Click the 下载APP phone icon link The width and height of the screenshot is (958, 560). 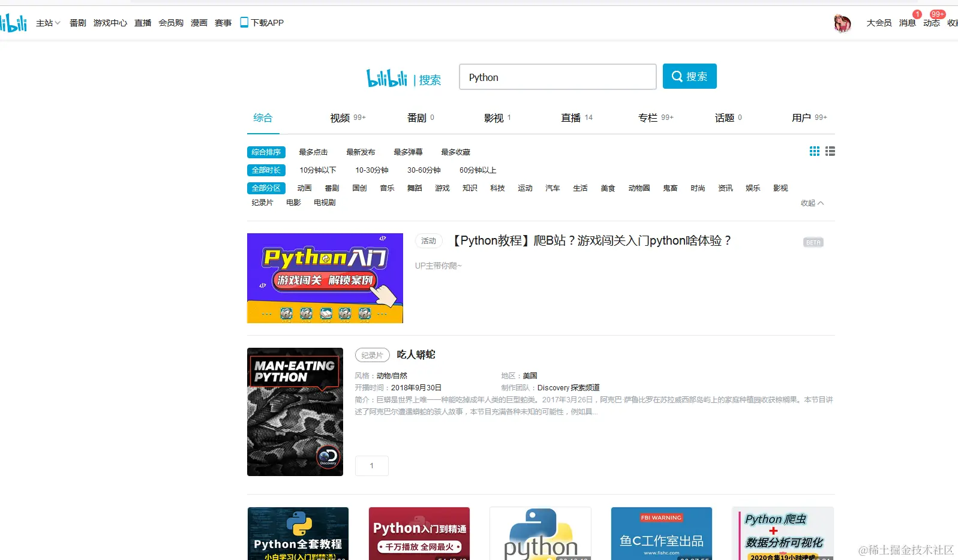262,23
